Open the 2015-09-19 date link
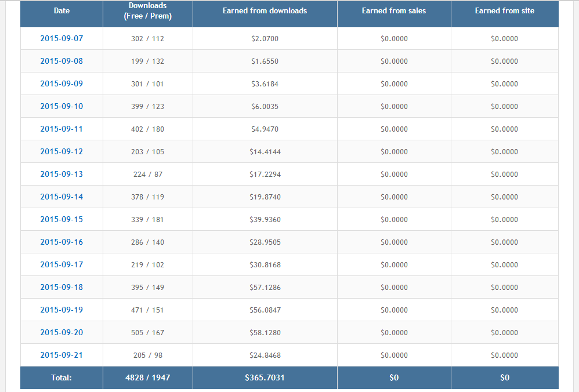579x392 pixels. pos(61,310)
